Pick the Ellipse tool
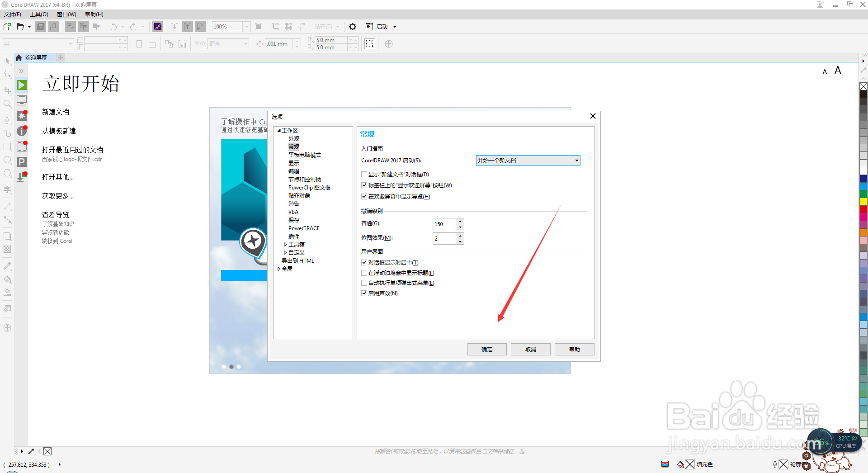The width and height of the screenshot is (868, 473). pyautogui.click(x=7, y=160)
